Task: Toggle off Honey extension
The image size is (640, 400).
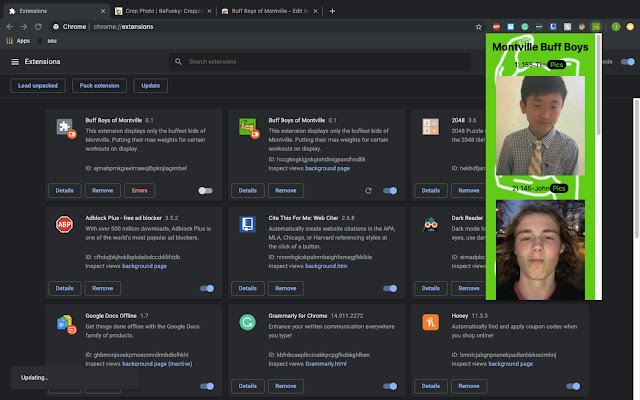Action: (x=573, y=386)
